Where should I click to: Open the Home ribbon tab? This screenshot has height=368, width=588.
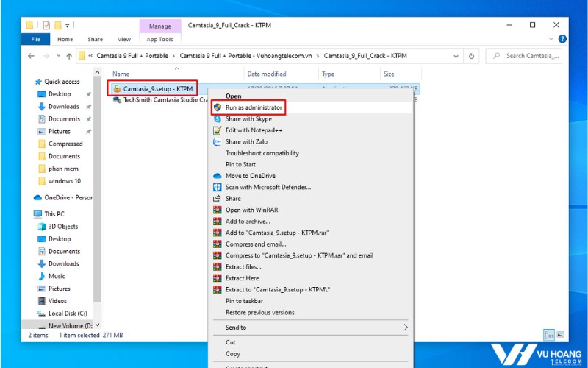[x=65, y=39]
